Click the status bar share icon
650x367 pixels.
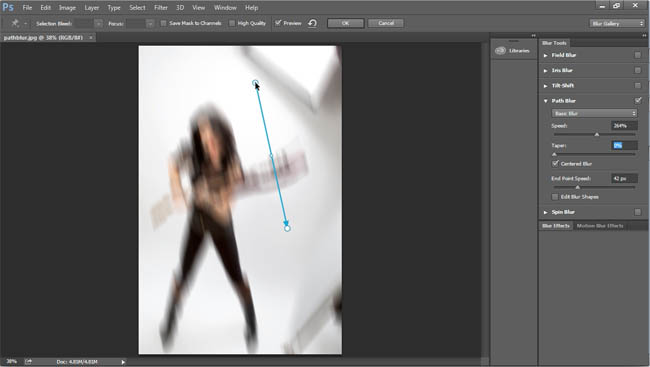[28, 362]
